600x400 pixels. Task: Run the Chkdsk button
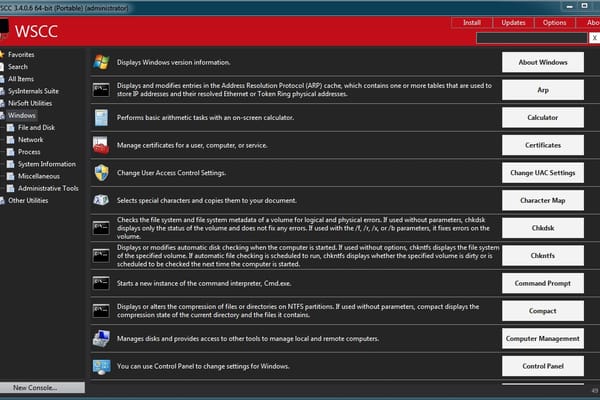543,228
